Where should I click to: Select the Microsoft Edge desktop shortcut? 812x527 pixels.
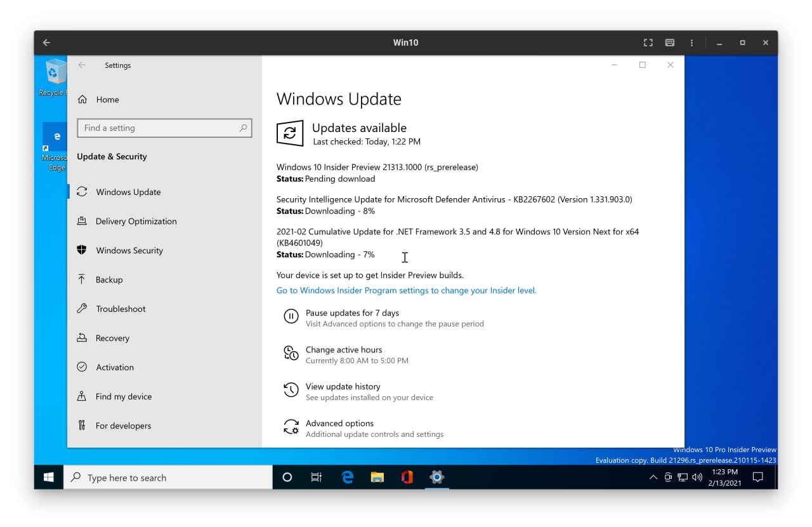point(56,147)
